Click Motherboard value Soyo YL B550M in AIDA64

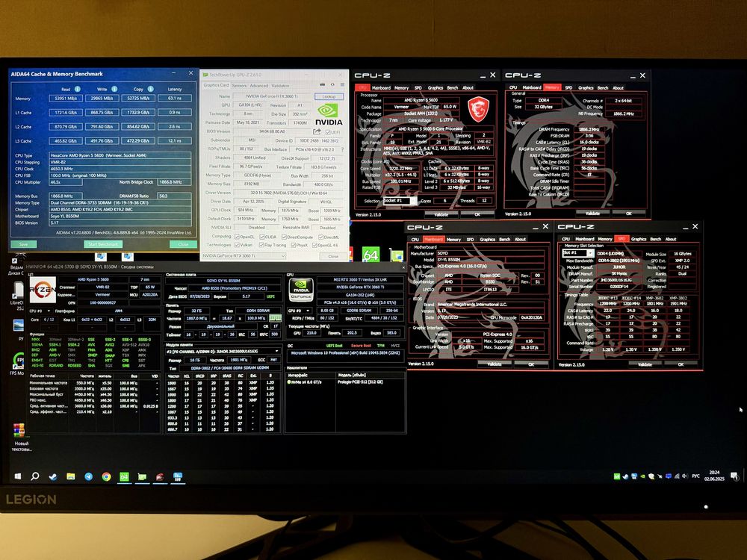point(120,216)
